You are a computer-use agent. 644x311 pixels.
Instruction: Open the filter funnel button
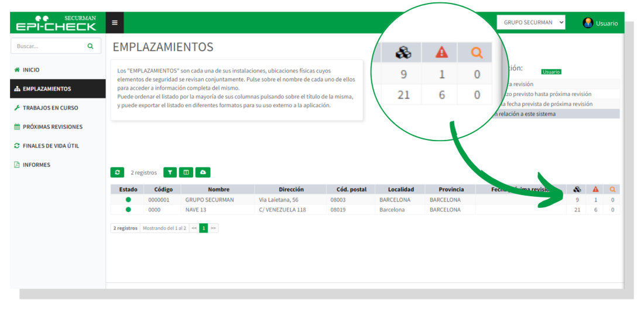coord(170,172)
